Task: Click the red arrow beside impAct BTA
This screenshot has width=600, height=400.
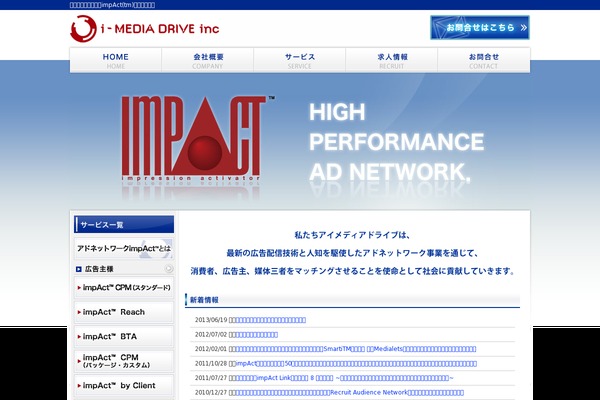Action: (79, 337)
